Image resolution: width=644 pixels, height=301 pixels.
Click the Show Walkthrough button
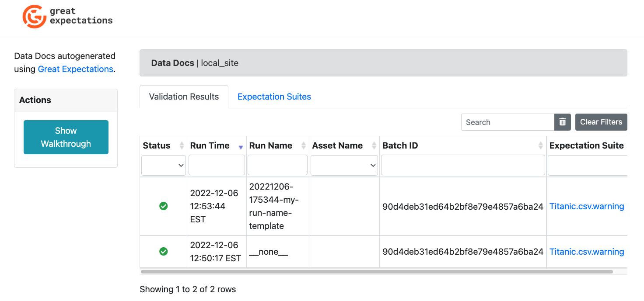pyautogui.click(x=66, y=137)
